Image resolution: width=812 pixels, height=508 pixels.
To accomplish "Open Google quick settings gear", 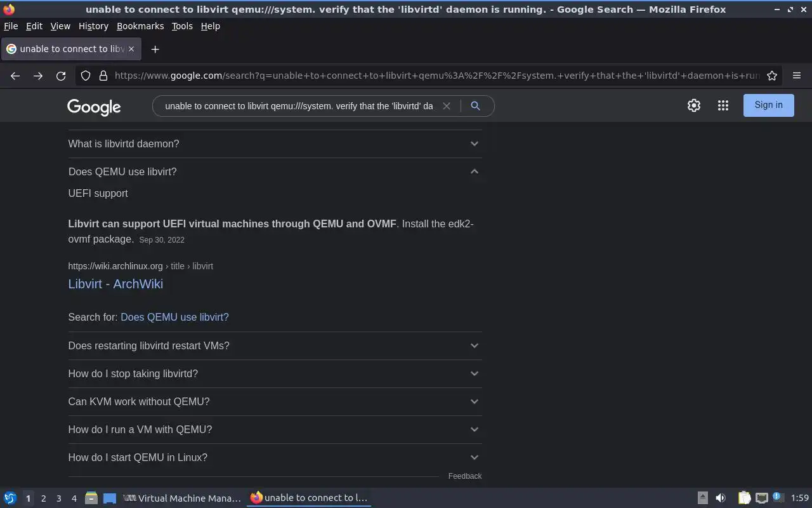I will [x=694, y=105].
